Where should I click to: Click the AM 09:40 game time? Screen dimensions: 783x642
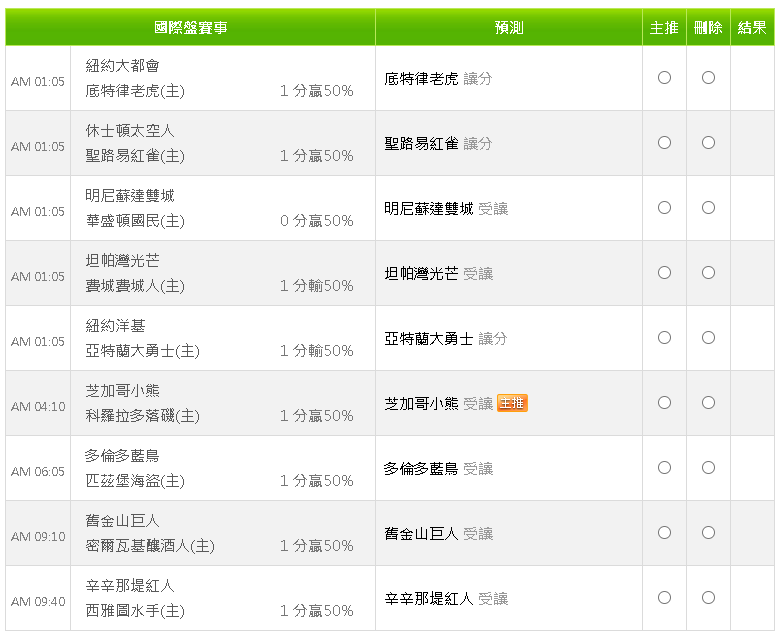[x=38, y=602]
